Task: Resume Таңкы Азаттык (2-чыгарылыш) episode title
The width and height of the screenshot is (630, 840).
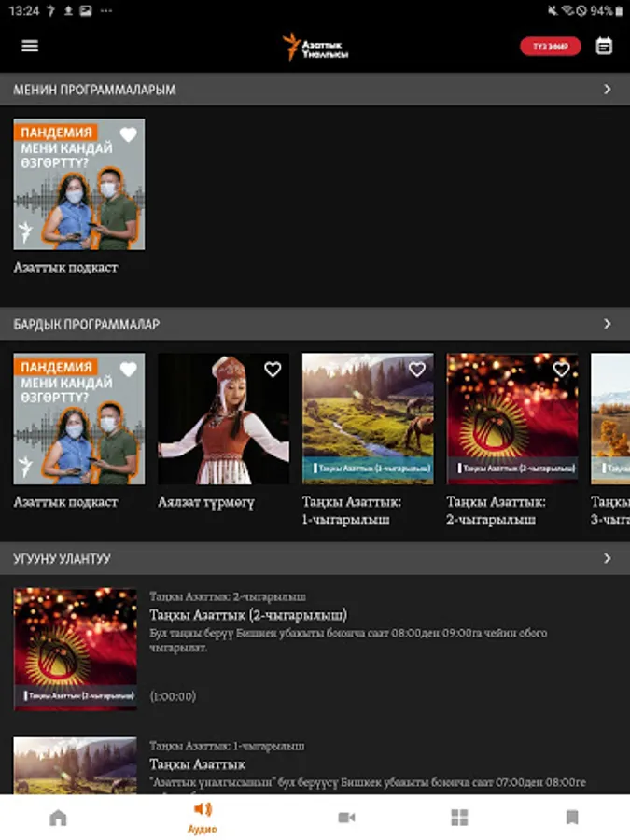Action: pos(248,615)
